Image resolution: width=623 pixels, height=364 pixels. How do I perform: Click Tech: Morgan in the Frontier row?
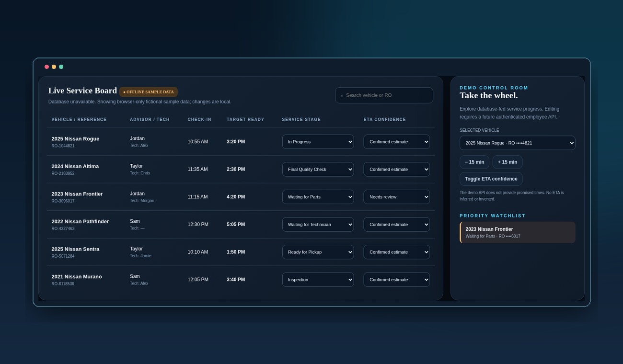(x=142, y=201)
